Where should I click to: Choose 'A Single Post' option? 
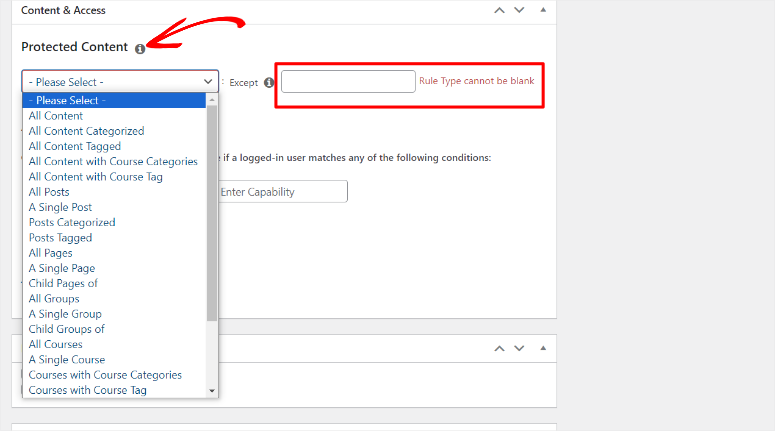coord(60,207)
